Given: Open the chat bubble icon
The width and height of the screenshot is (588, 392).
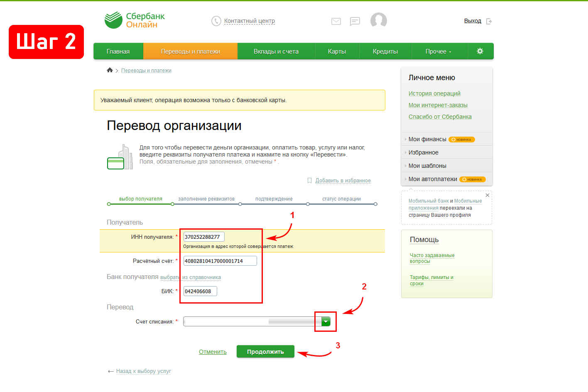Looking at the screenshot, I should 355,22.
